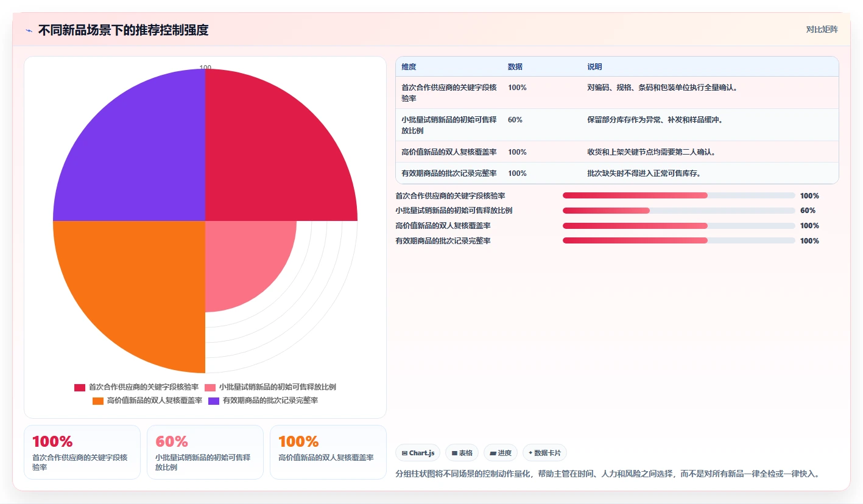Click the 对比矩阵 label in header
The height and width of the screenshot is (504, 863).
pyautogui.click(x=822, y=29)
